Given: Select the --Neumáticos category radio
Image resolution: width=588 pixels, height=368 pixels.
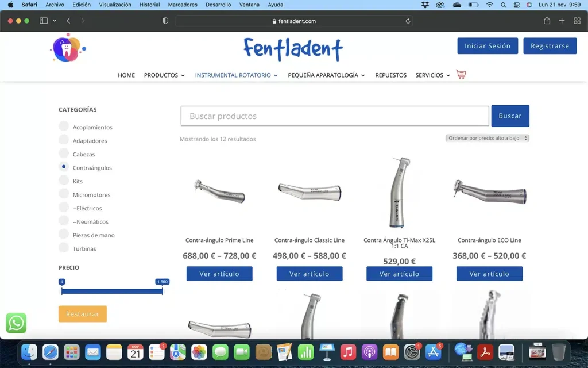Looking at the screenshot, I should pos(64,220).
